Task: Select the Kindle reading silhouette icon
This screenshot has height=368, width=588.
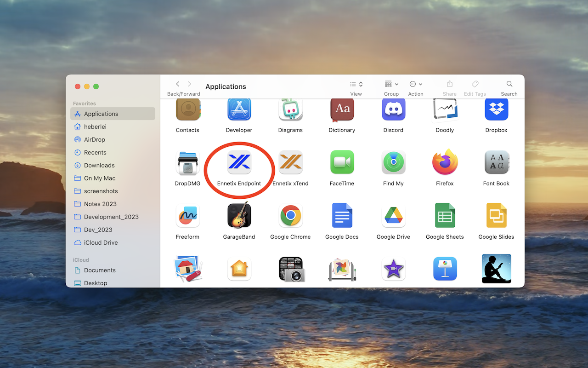Action: click(x=496, y=269)
